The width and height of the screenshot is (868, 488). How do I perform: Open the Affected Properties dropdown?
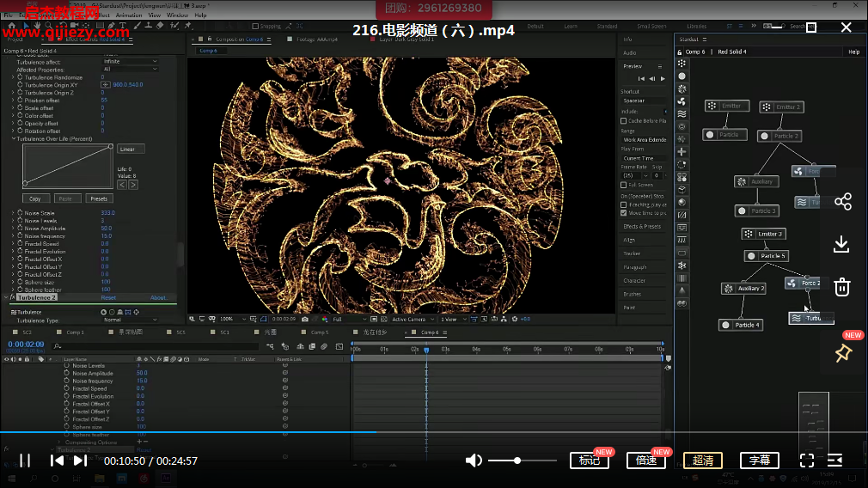tap(130, 69)
